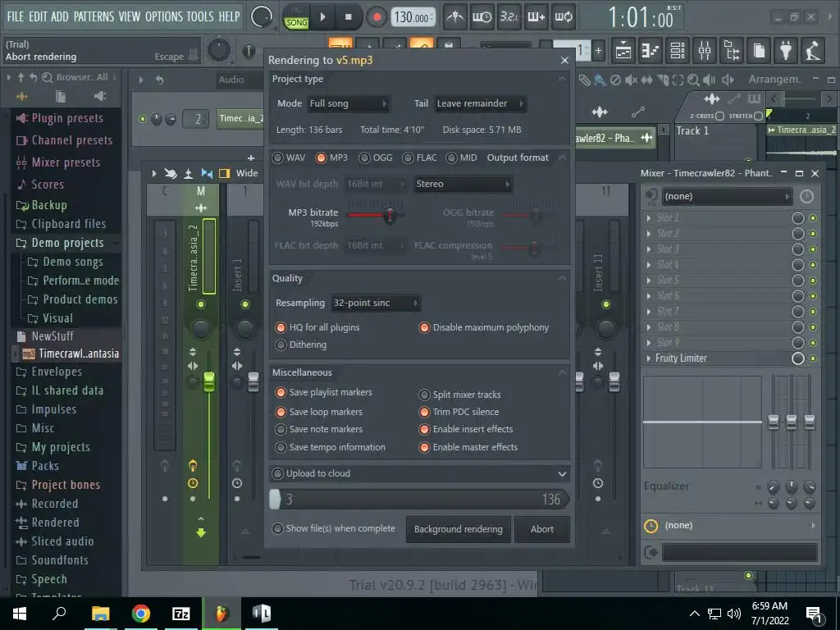Select MID output format

click(461, 157)
